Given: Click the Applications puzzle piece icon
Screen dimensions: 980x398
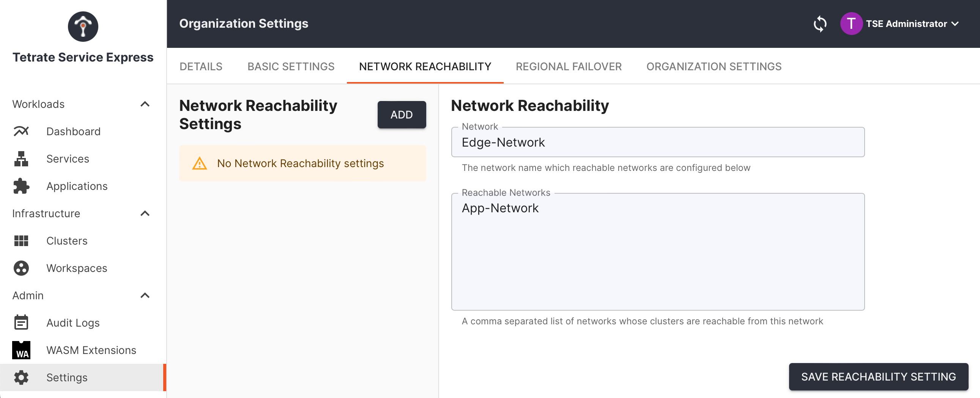Looking at the screenshot, I should (21, 186).
